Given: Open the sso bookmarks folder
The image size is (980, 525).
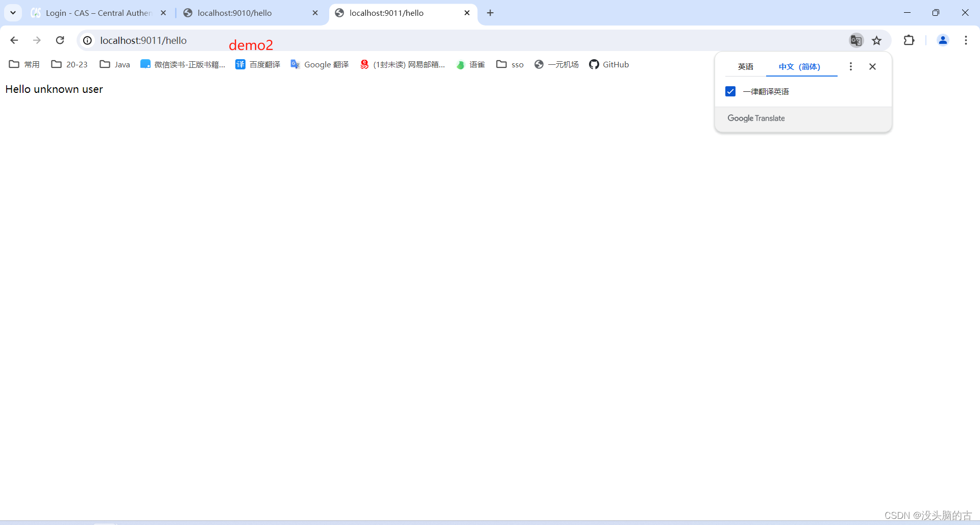Looking at the screenshot, I should click(x=510, y=64).
